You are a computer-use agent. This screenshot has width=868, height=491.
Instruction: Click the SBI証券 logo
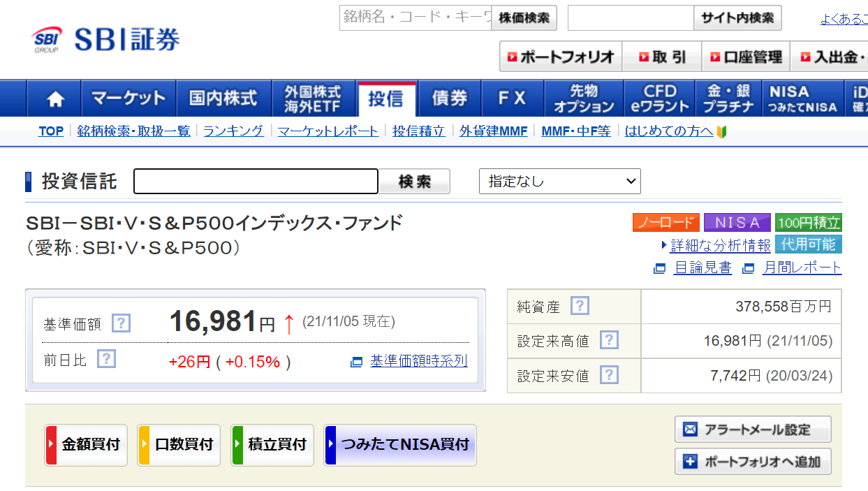(x=105, y=39)
